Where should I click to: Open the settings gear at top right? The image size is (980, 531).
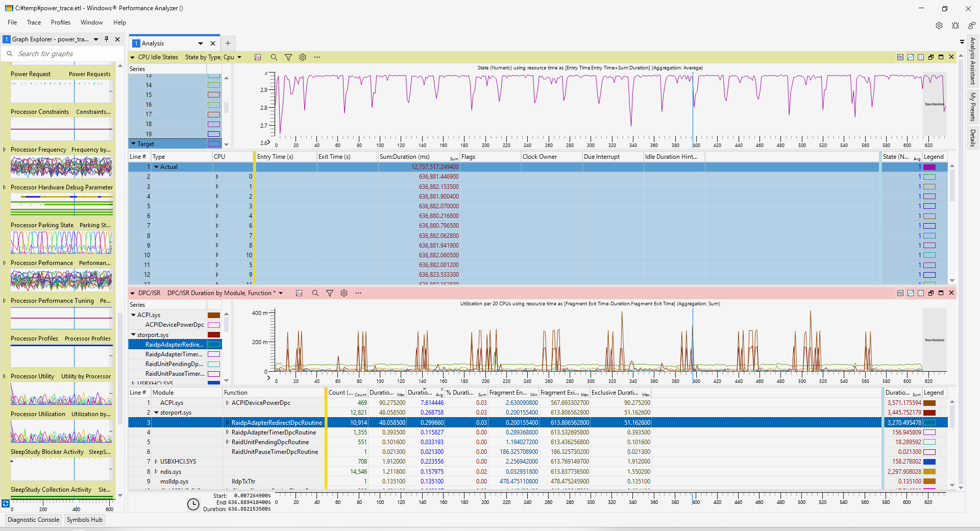point(939,26)
